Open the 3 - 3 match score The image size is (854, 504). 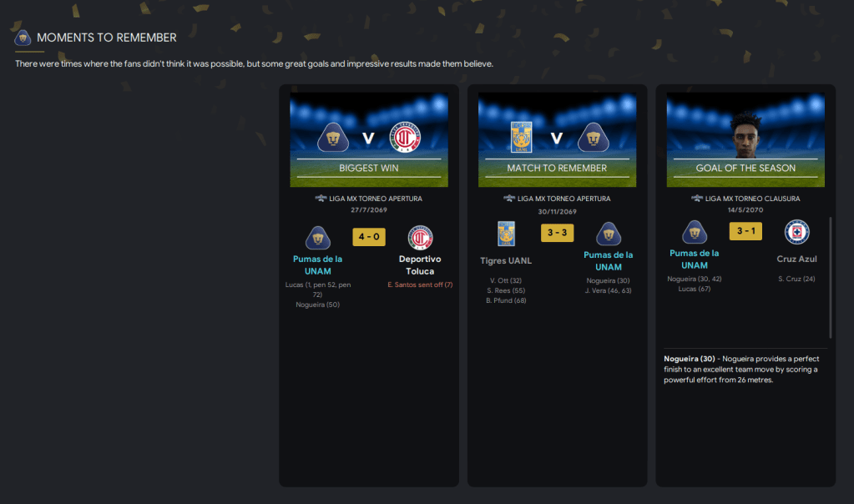(x=557, y=233)
